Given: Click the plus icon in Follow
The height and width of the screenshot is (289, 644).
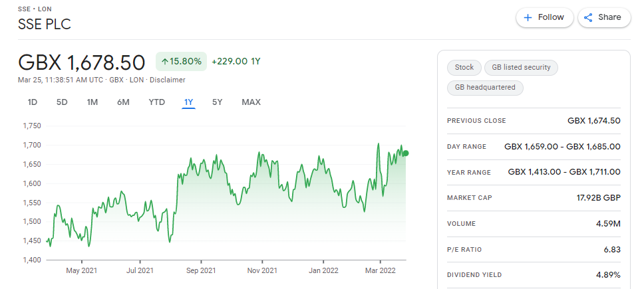Looking at the screenshot, I should coord(528,18).
